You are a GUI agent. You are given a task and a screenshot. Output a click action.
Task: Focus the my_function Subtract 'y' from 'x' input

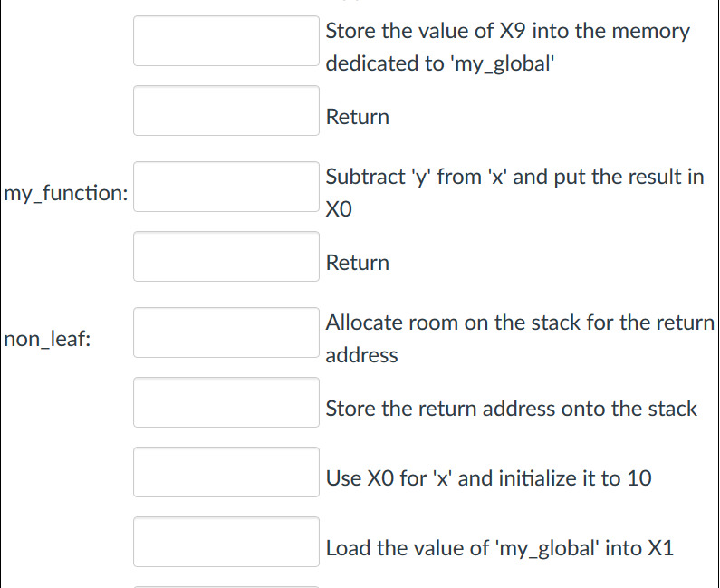(x=226, y=187)
